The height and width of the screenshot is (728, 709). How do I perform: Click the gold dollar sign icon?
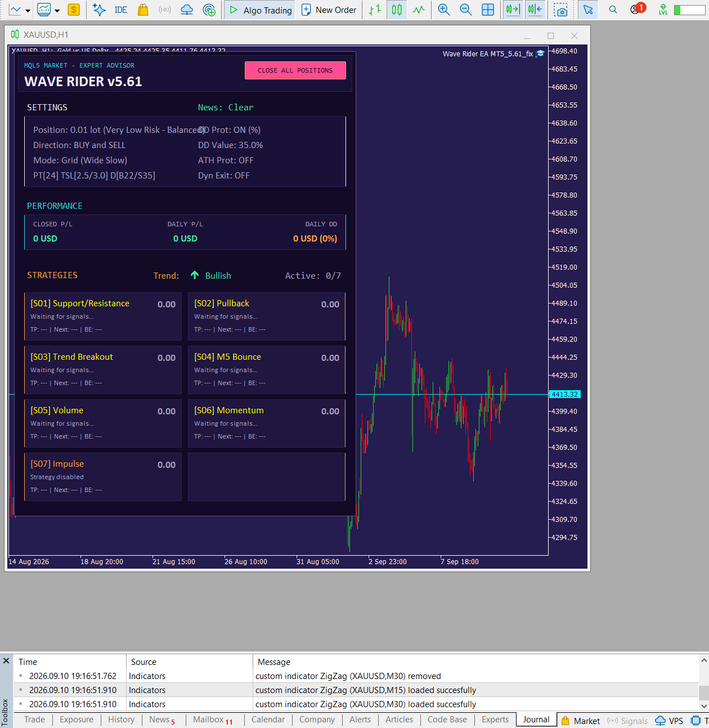point(74,10)
